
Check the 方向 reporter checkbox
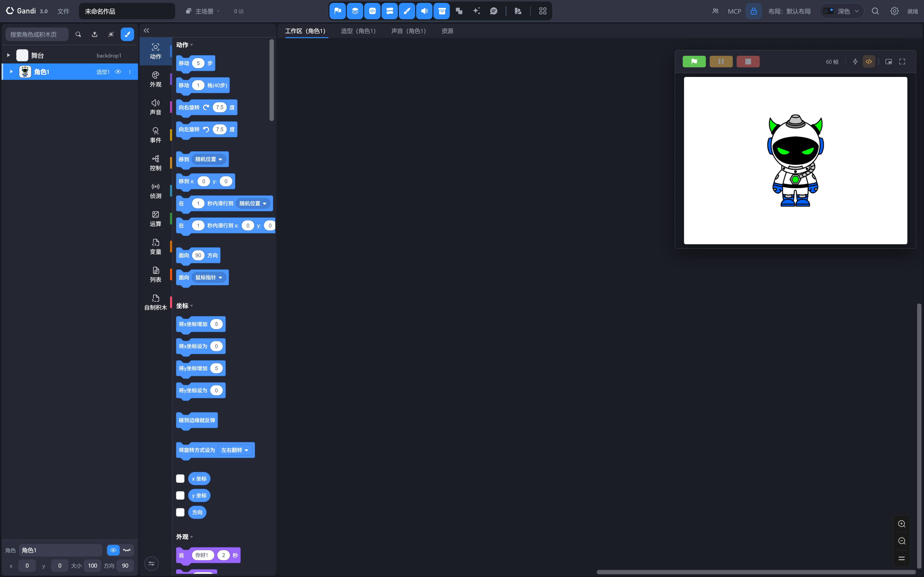click(180, 512)
